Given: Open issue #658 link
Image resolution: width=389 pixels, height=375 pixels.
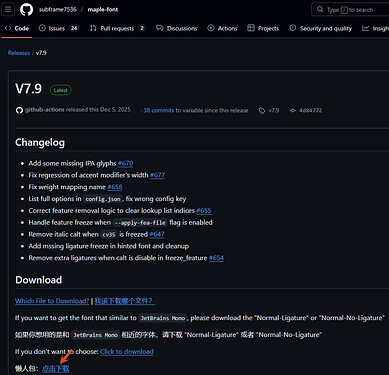Looking at the screenshot, I should (x=115, y=187).
